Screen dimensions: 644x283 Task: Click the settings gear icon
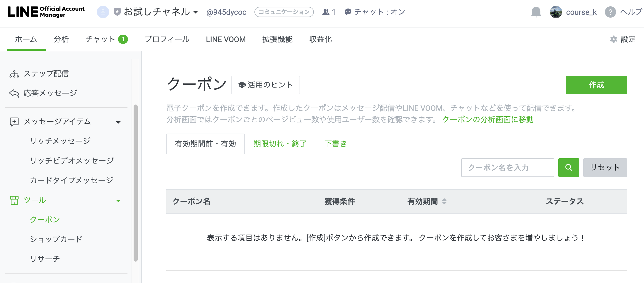pos(614,39)
